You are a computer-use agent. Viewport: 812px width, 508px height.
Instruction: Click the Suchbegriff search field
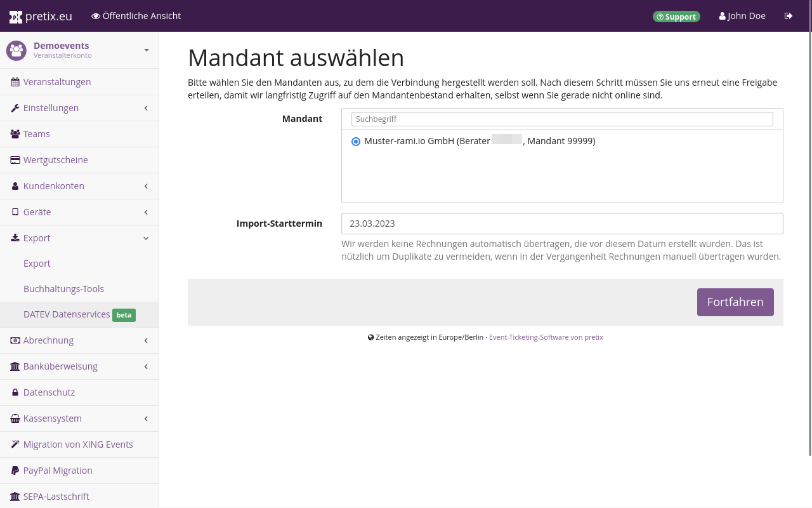562,119
